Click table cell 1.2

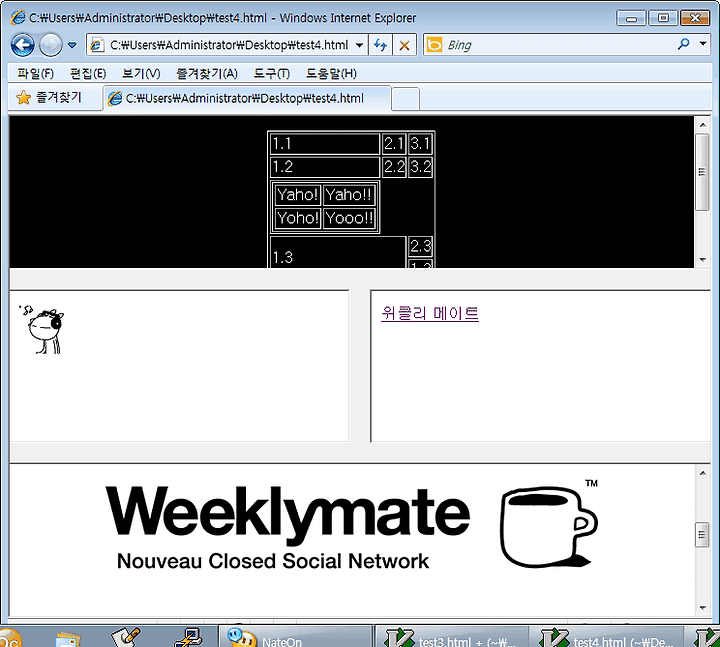(x=325, y=166)
